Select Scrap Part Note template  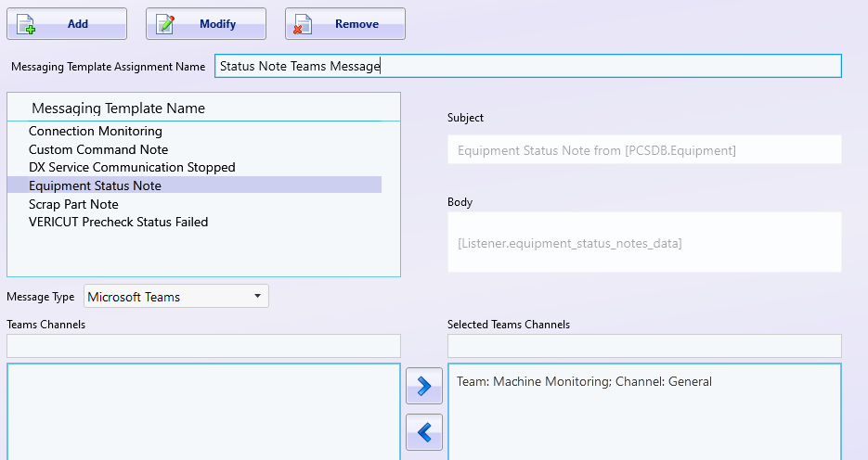(194, 204)
